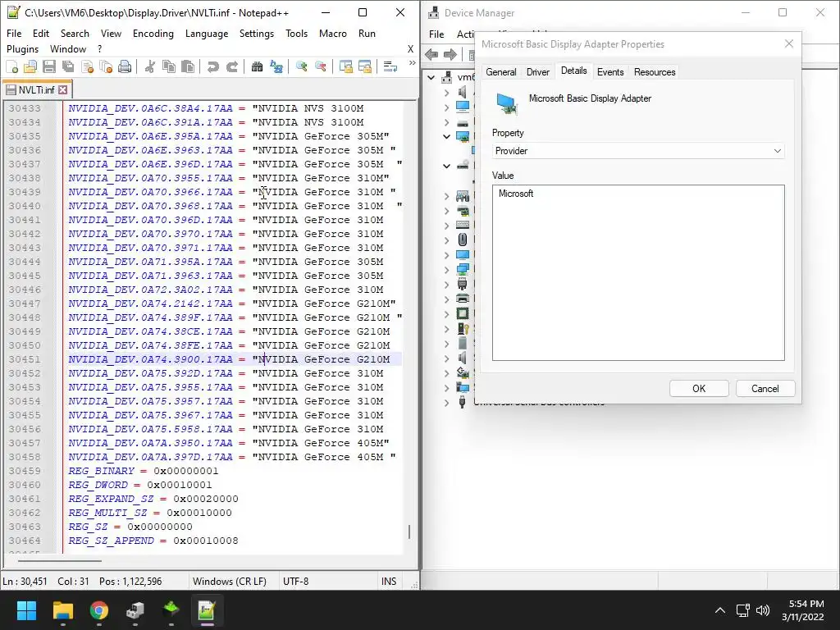
Task: Expand the keyboard category in device tree
Action: pyautogui.click(x=446, y=226)
